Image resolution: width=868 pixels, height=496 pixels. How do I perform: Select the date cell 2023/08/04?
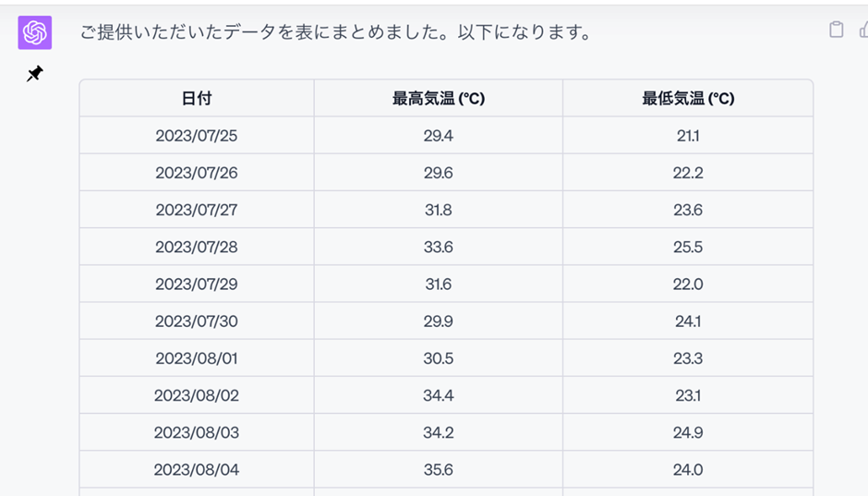[197, 469]
